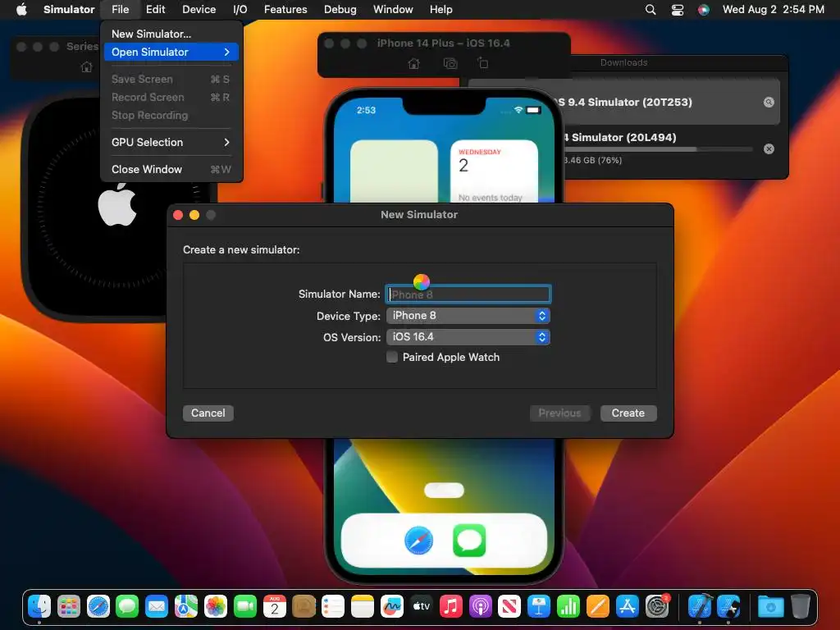Tap the search pill on iPhone home screen

(x=444, y=491)
